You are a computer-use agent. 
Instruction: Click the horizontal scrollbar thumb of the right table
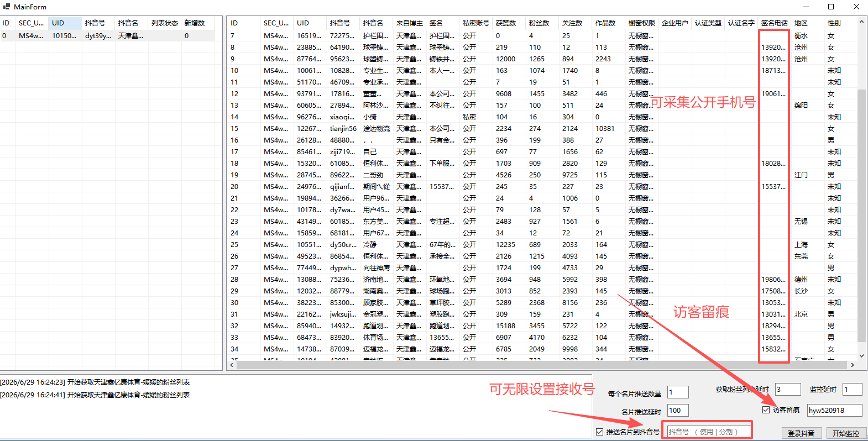click(x=542, y=365)
